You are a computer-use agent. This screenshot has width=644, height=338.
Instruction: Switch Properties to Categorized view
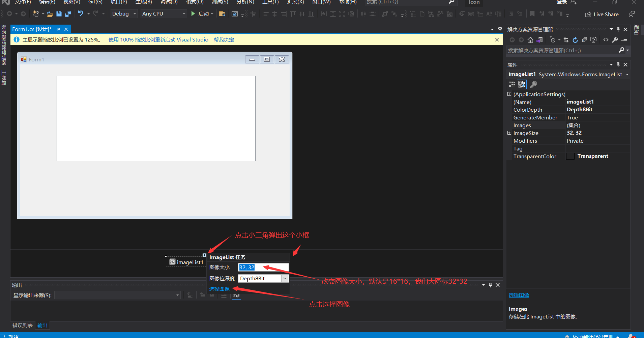(x=512, y=84)
